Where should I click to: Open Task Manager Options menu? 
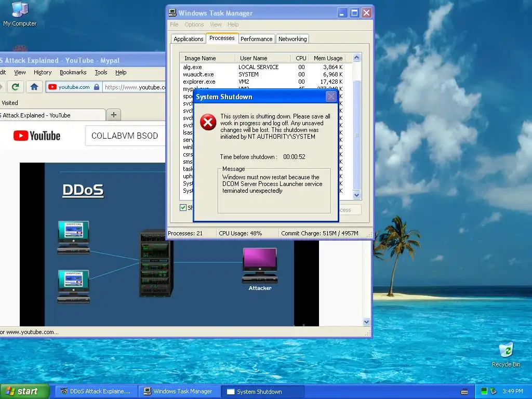tap(194, 24)
